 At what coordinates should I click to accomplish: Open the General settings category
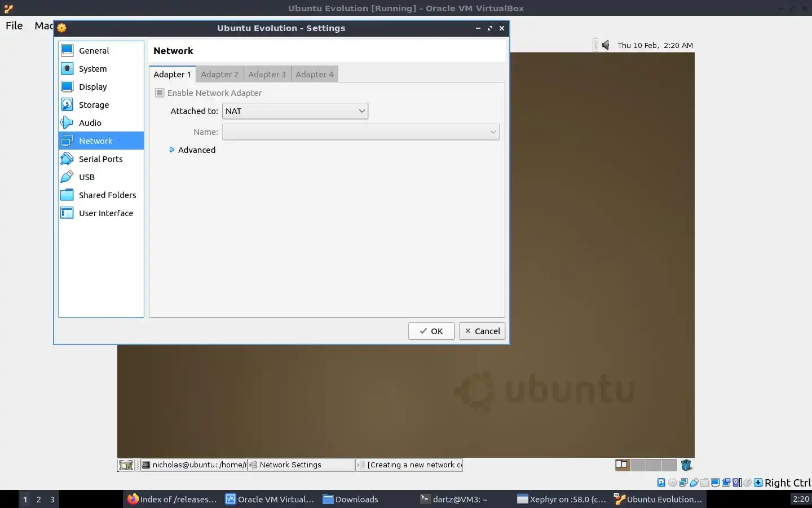(101, 51)
